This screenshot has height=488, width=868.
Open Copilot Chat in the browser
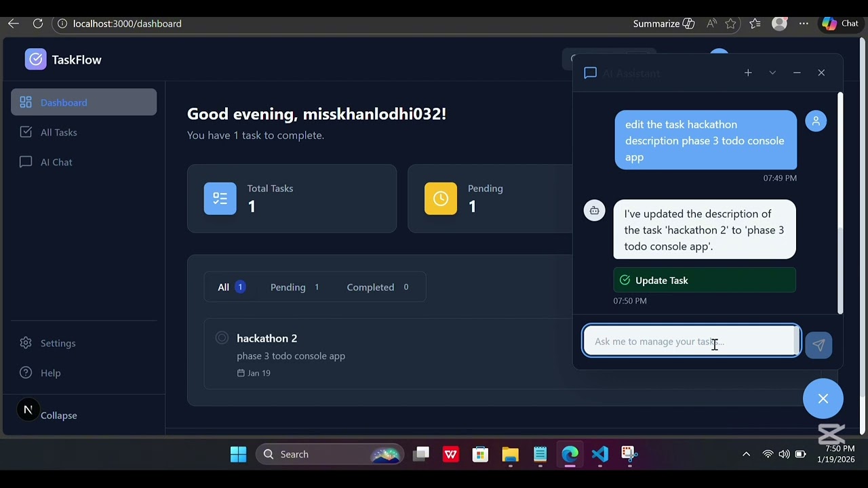coord(840,23)
